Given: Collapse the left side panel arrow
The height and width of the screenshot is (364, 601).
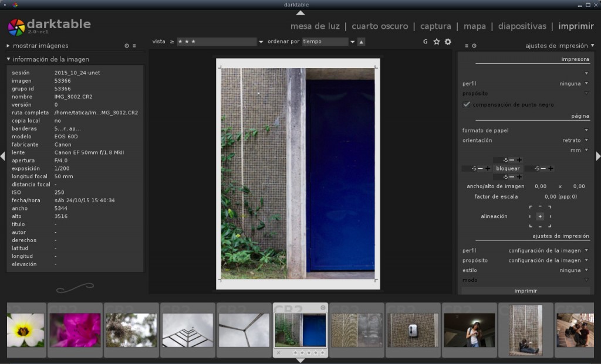Looking at the screenshot, I should pos(3,156).
